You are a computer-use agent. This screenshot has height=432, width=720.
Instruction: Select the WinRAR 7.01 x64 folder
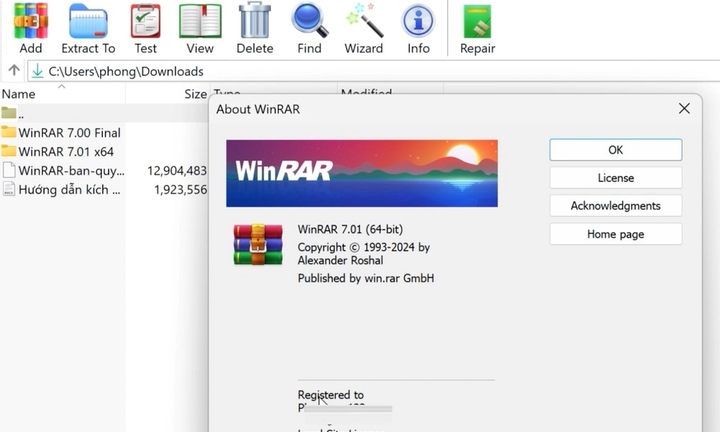click(x=66, y=151)
